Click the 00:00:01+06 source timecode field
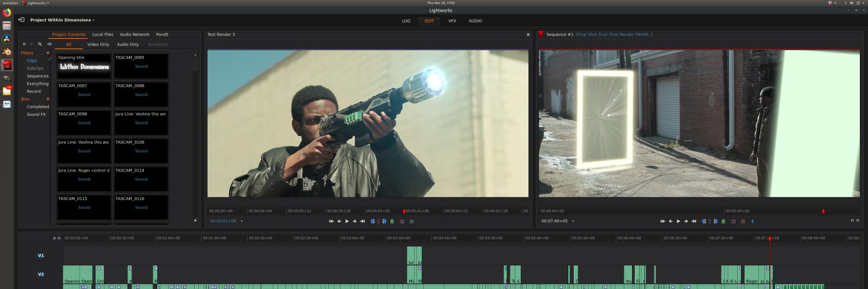 coord(223,221)
